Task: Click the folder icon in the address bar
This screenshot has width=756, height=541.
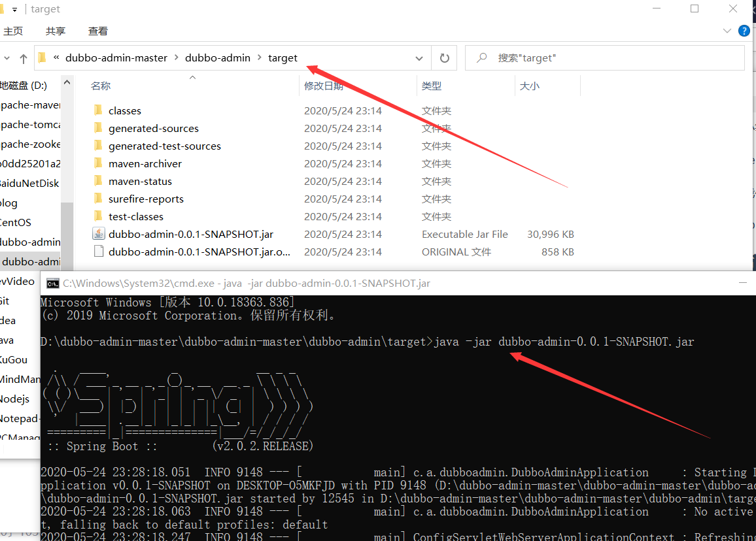Action: (42, 57)
